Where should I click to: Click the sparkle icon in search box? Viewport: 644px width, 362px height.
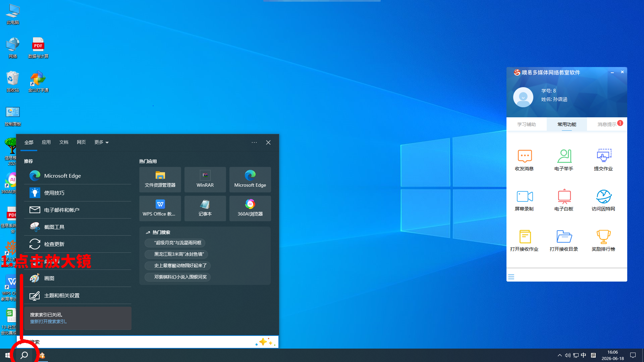coord(265,342)
